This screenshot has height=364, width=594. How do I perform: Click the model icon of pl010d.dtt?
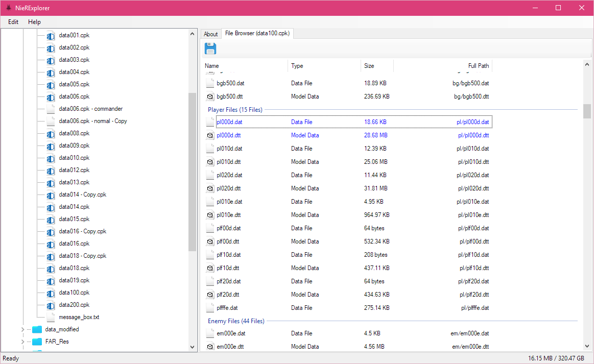(x=210, y=162)
